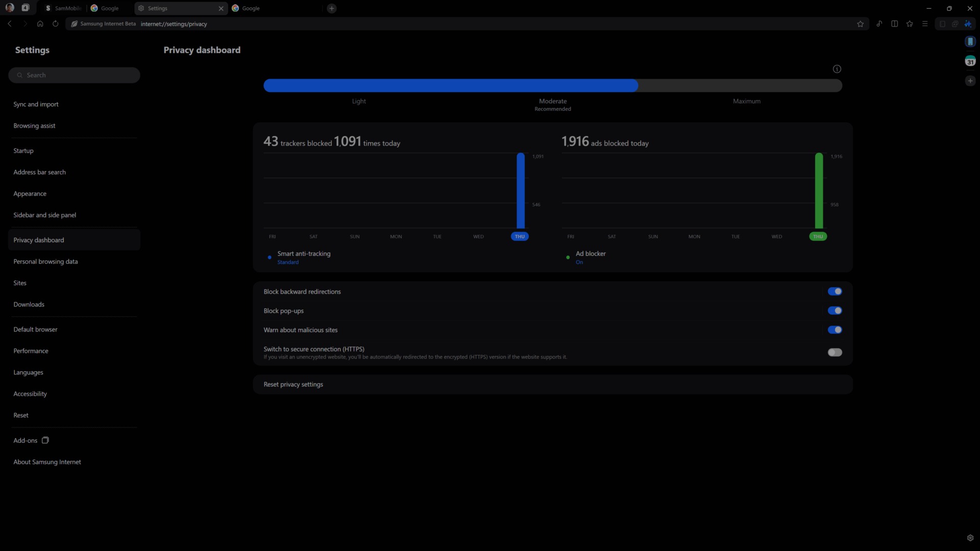Open the split screen view icon

tap(895, 23)
